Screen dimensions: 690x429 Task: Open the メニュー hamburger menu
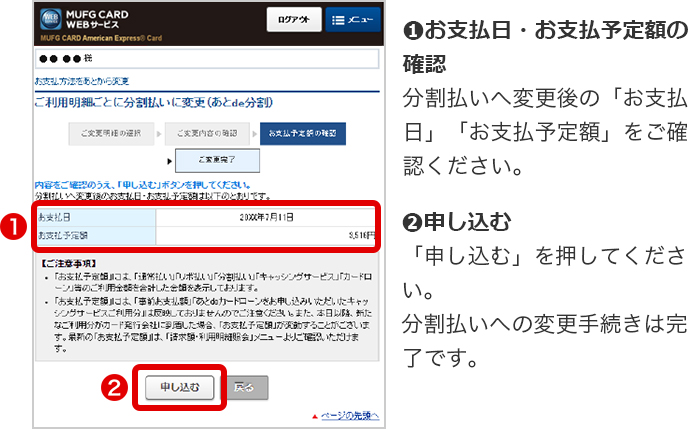349,21
